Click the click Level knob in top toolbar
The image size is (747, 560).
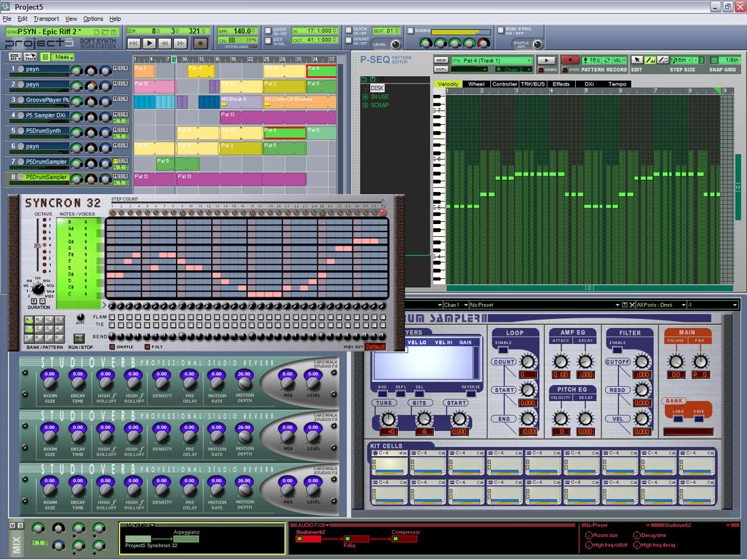(x=395, y=44)
